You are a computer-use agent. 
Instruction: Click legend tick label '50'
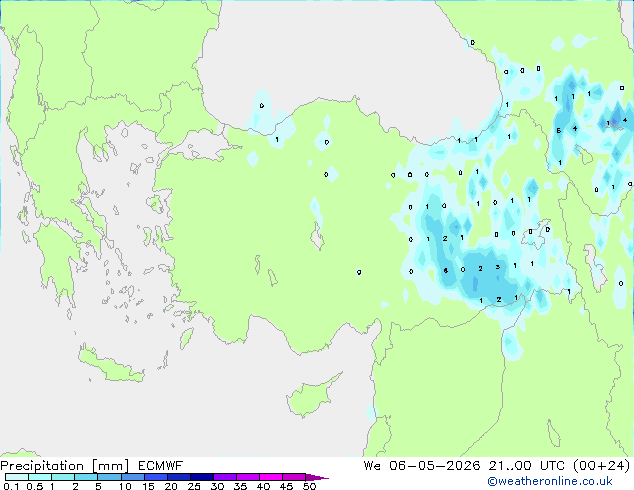point(309,486)
